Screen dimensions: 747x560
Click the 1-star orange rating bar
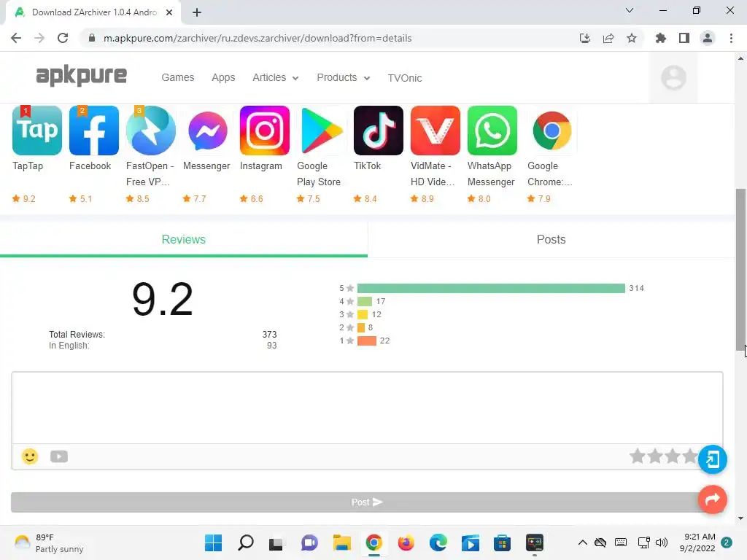(x=367, y=341)
